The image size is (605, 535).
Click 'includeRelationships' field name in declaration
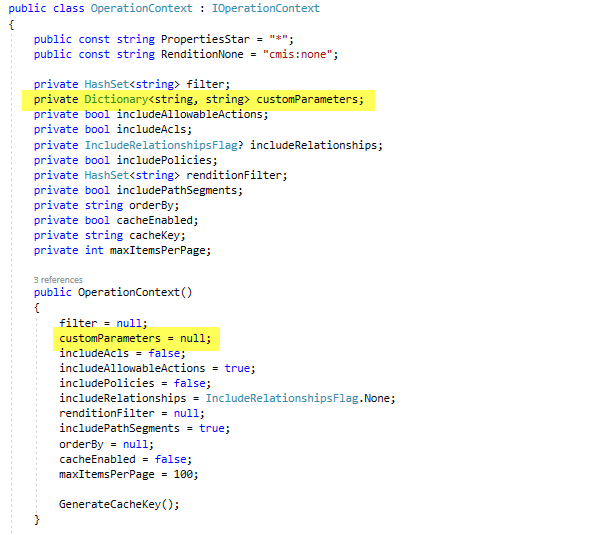313,145
